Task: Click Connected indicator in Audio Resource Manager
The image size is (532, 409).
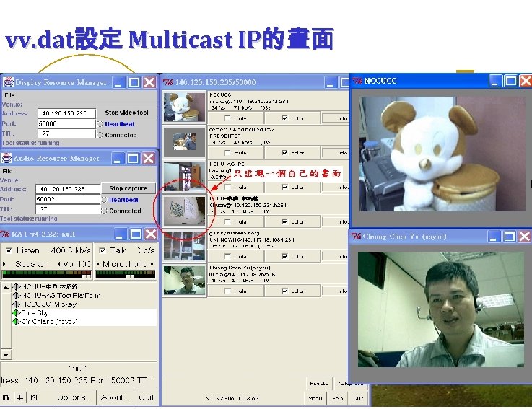Action: [x=104, y=211]
